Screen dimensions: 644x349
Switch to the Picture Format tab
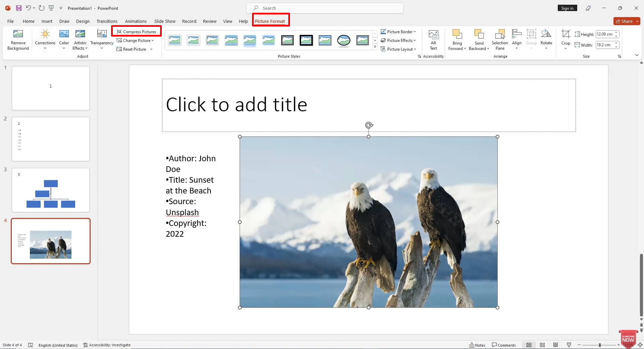[270, 21]
